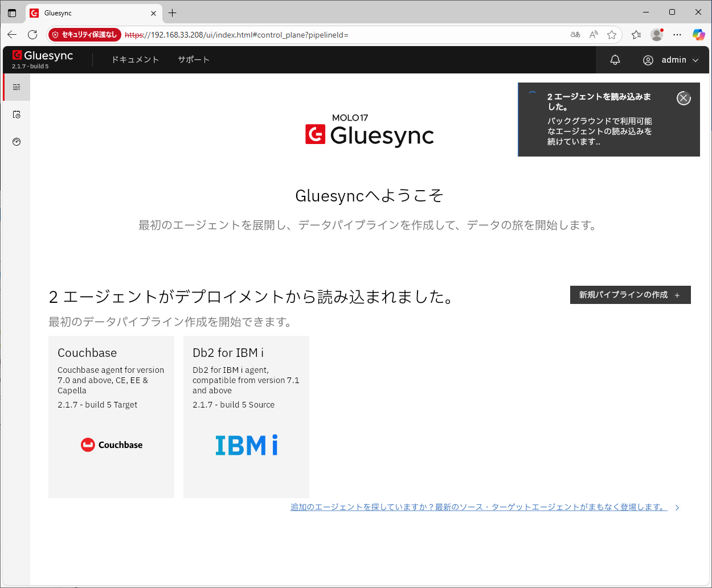Open the browser tab actions menu
Image resolution: width=712 pixels, height=588 pixels.
[x=12, y=13]
